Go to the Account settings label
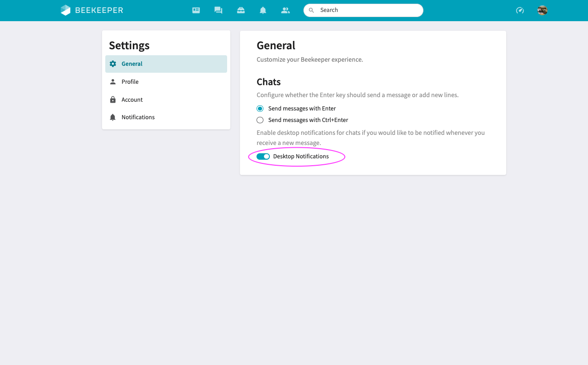Viewport: 588px width, 365px height. pos(132,100)
